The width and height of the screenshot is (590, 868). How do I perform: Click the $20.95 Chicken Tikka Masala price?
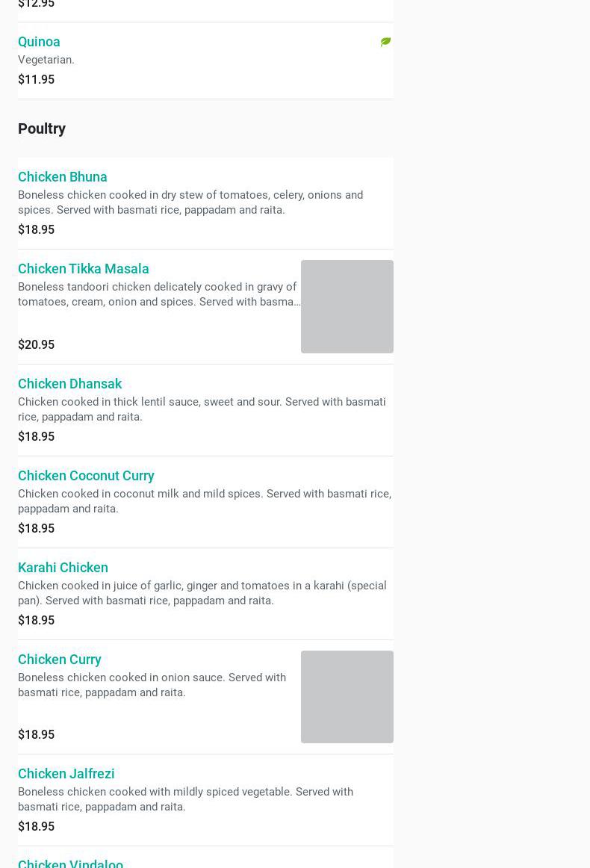pos(36,345)
